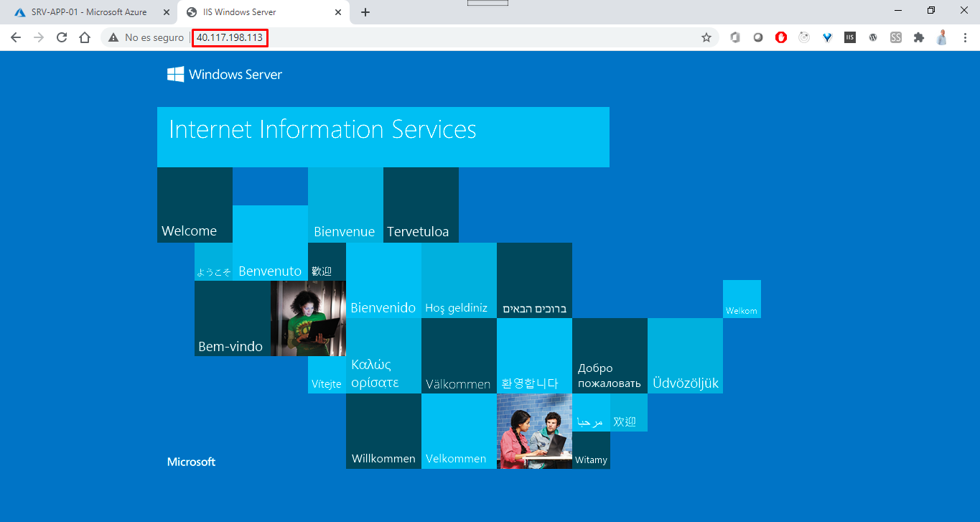
Task: Click the Microsoft Office extension icon
Action: pyautogui.click(x=734, y=37)
